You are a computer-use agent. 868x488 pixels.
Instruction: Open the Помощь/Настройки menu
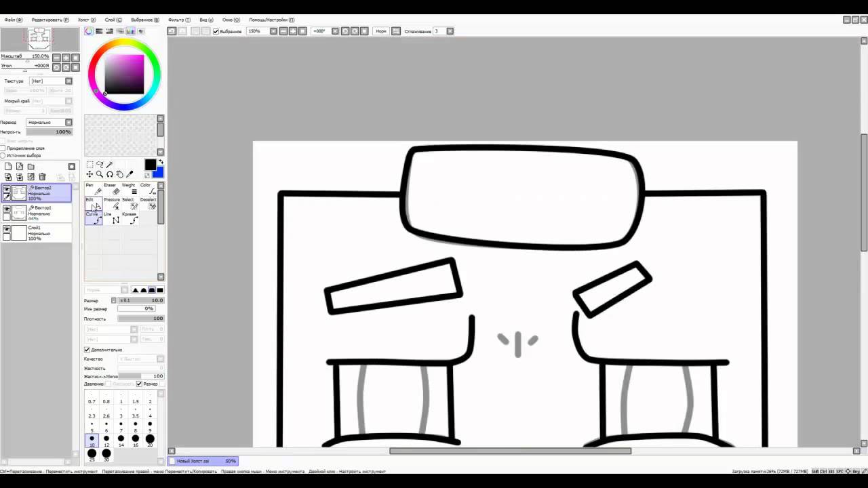272,20
